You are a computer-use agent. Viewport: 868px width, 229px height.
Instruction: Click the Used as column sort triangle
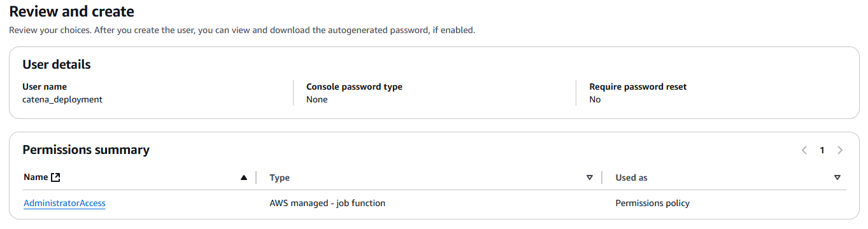[x=837, y=178]
